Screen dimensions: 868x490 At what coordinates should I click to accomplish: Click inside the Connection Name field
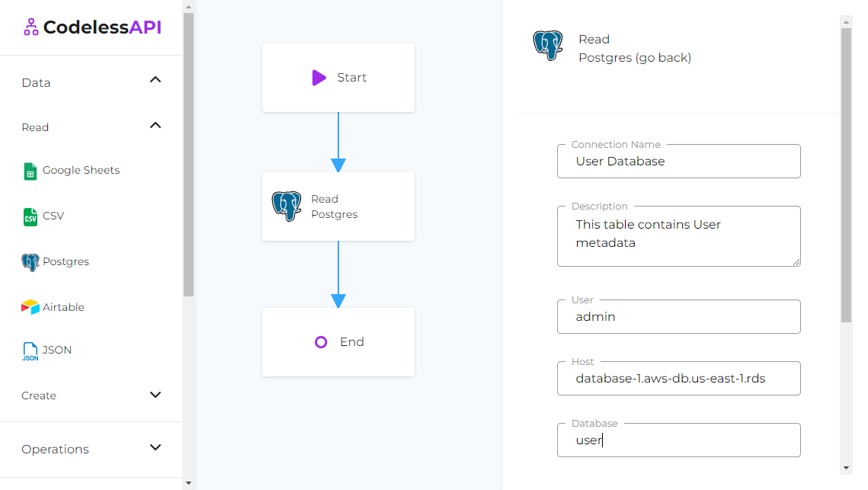click(x=678, y=161)
